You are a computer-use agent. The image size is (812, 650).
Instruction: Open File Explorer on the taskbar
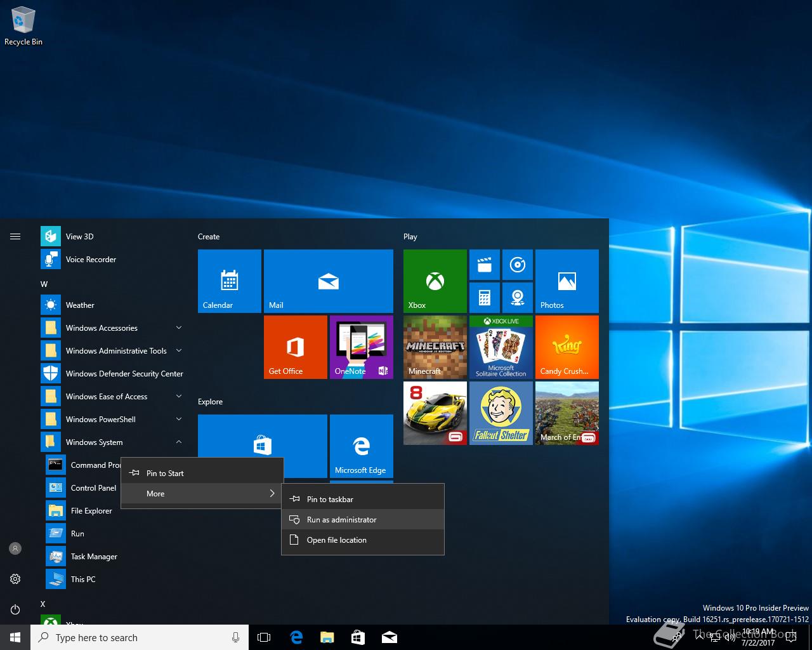[327, 637]
